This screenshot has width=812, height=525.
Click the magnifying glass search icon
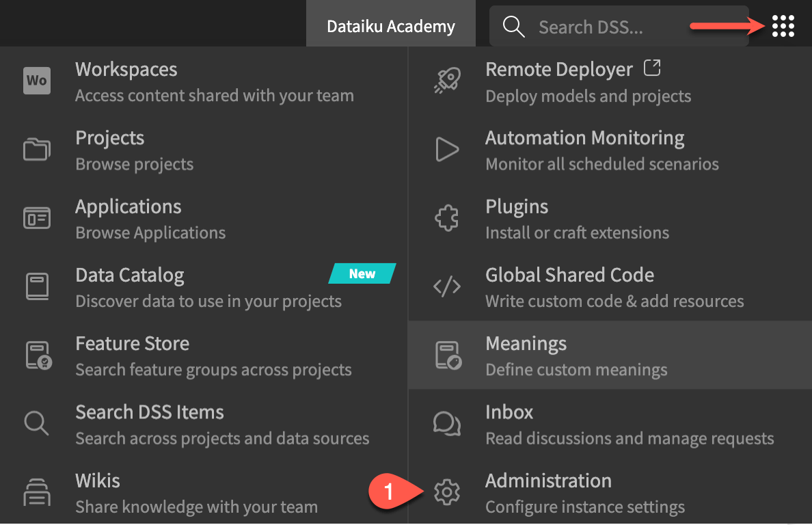[513, 27]
